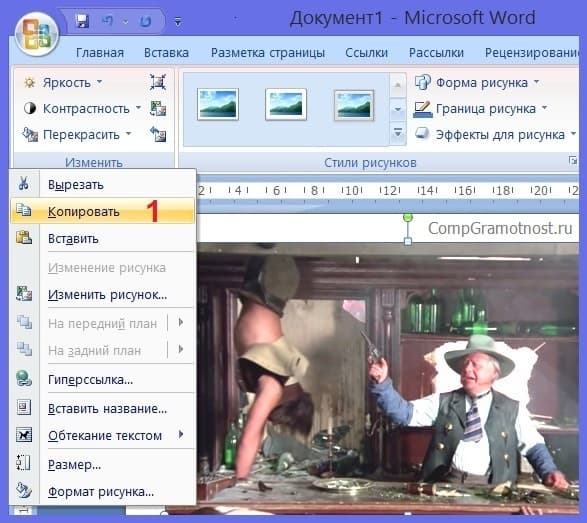Click the Compress Pictures icon beside Яркость
This screenshot has height=523, width=587.
(x=158, y=82)
